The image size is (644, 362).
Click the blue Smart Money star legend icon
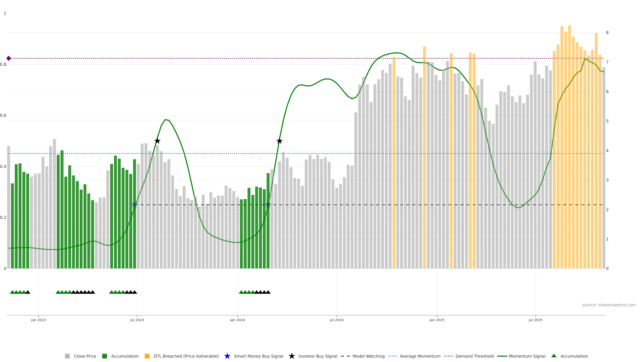tap(227, 356)
